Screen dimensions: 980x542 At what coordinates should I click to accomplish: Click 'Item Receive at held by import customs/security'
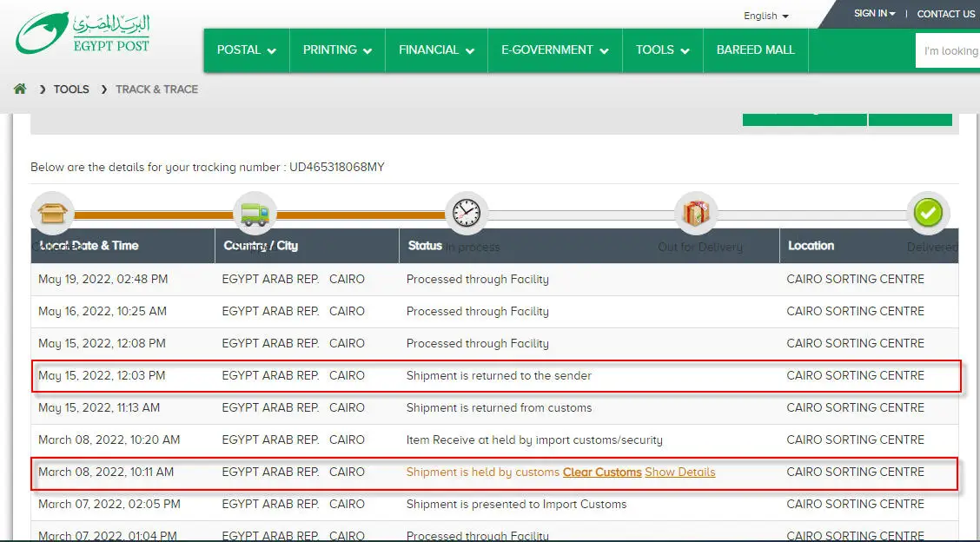pos(534,440)
